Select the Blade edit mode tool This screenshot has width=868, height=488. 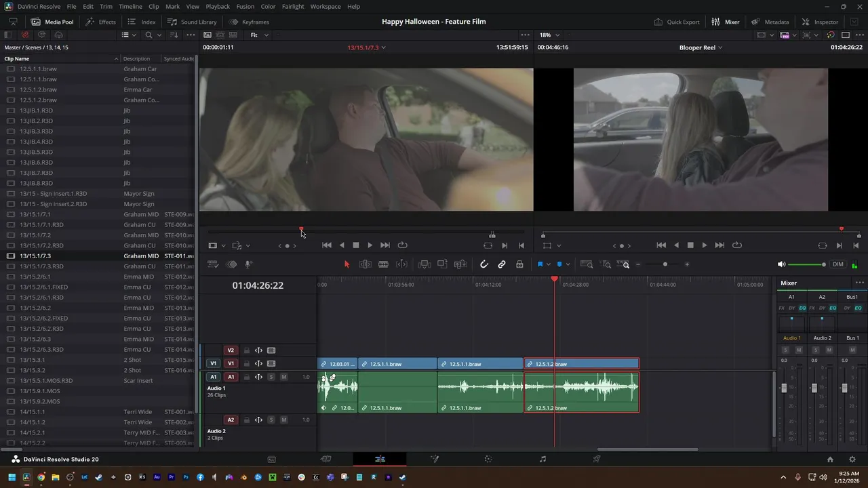pos(383,264)
